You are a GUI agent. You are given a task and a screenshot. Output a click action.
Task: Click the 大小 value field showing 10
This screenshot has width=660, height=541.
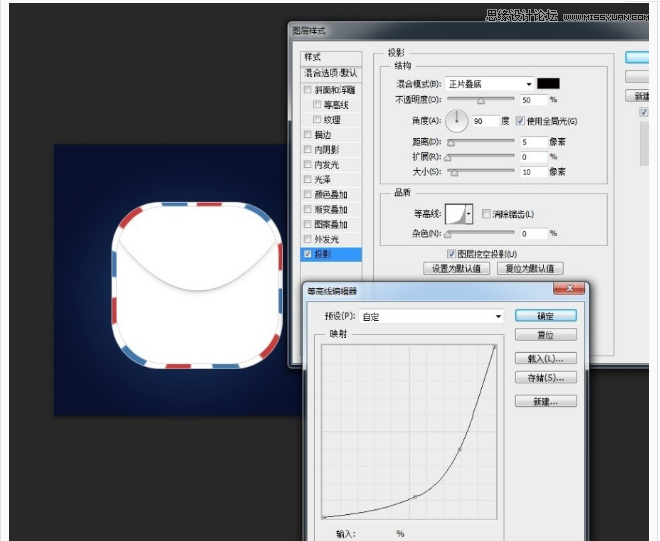[534, 172]
